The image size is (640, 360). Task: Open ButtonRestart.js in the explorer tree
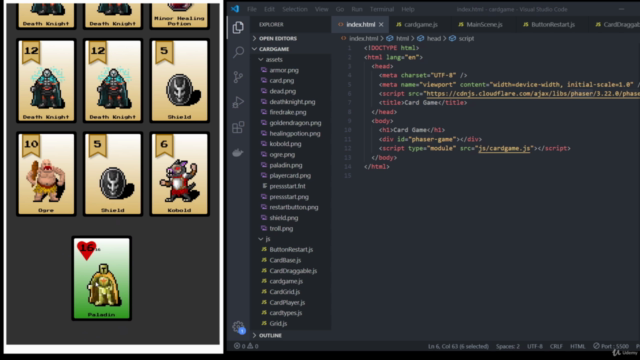point(291,249)
